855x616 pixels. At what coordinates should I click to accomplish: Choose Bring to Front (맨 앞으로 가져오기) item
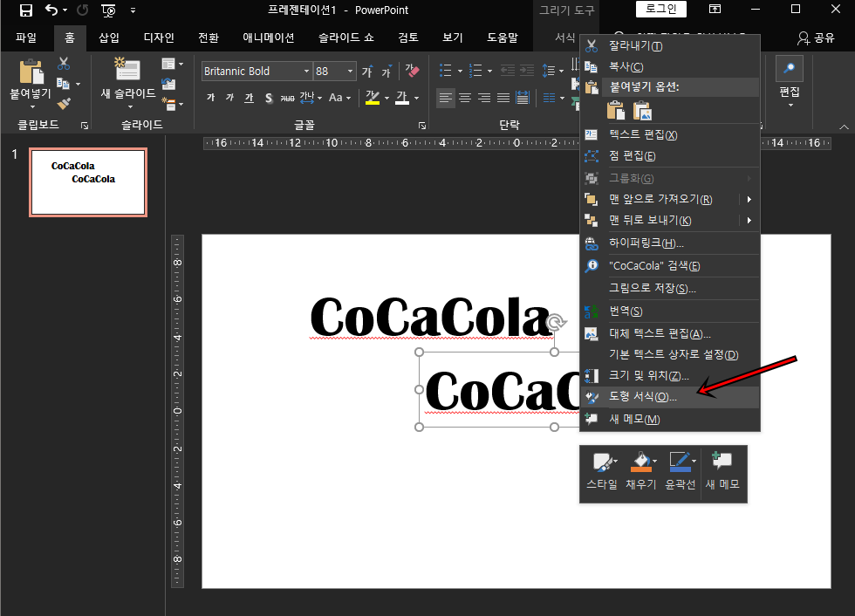point(670,200)
